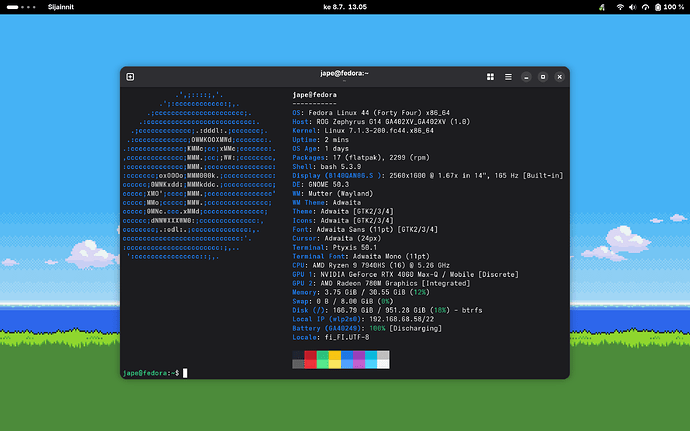The height and width of the screenshot is (431, 690).
Task: Click the Wi-Fi status icon
Action: tap(620, 7)
